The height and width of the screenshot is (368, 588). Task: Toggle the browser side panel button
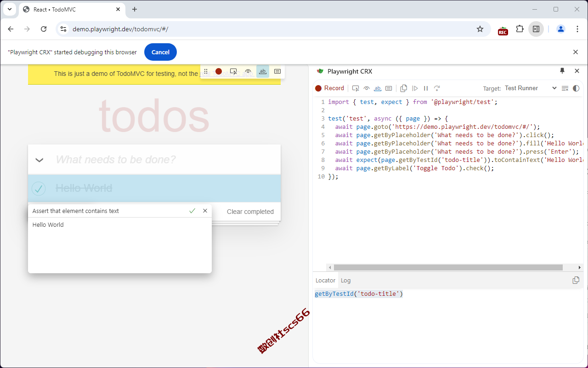pyautogui.click(x=536, y=29)
